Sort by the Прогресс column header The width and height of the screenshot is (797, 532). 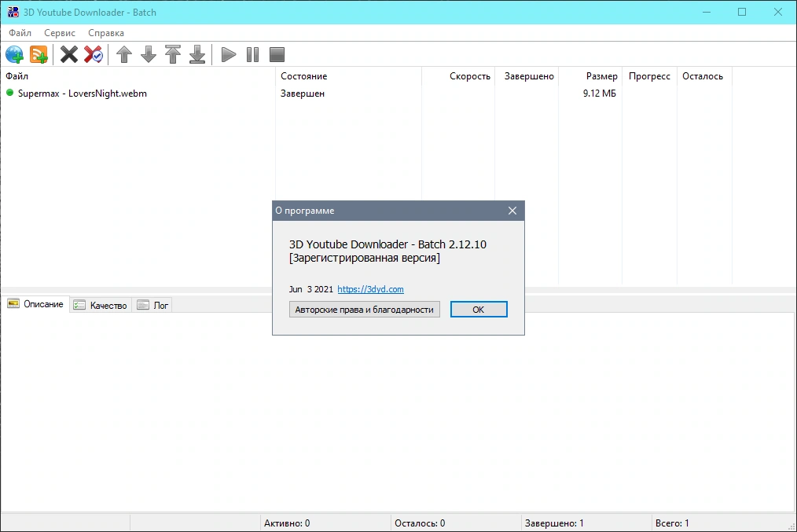point(649,76)
